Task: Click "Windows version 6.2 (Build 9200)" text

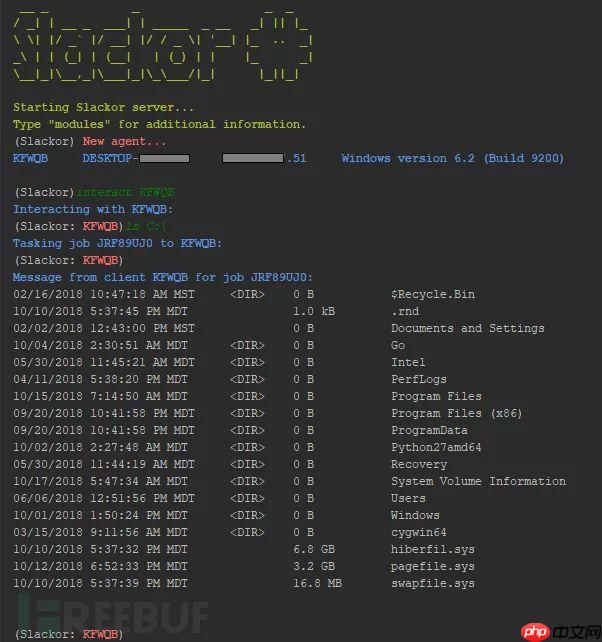Action: coord(453,158)
